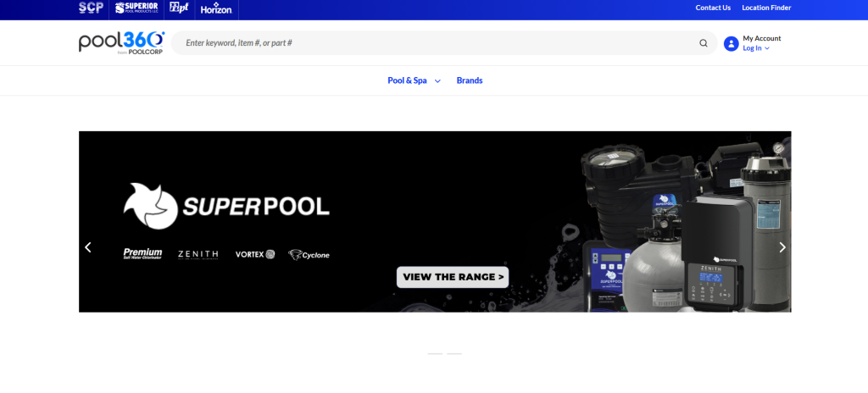Expand the Pool & Spa menu chevron
This screenshot has height=393, width=868.
coord(437,80)
